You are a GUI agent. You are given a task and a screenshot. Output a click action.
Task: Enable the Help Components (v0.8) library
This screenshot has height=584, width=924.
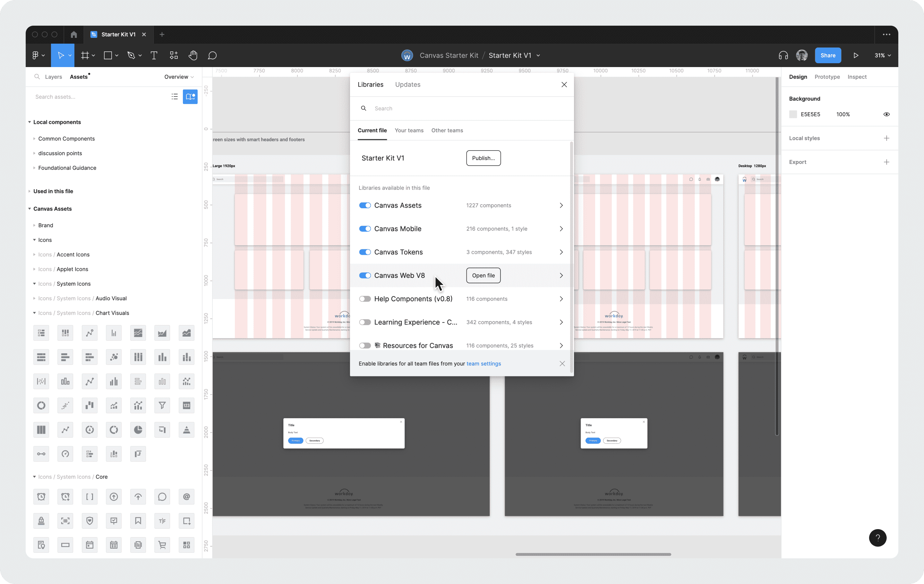click(x=364, y=299)
